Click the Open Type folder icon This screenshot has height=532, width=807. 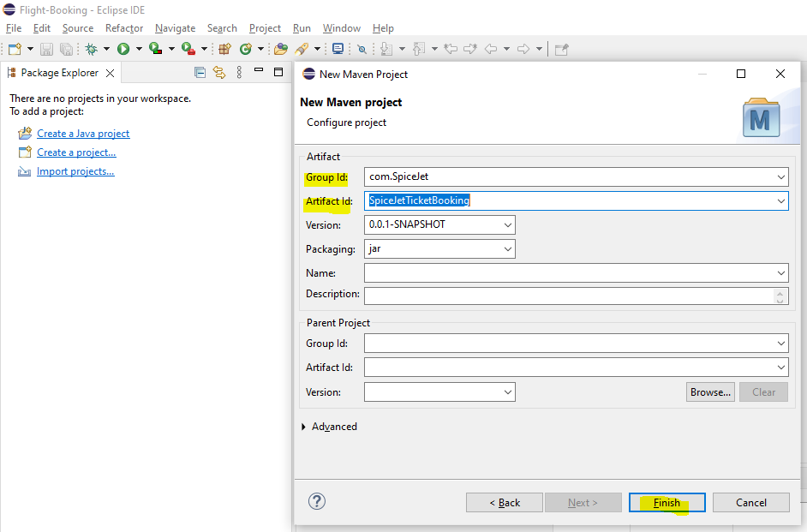281,49
